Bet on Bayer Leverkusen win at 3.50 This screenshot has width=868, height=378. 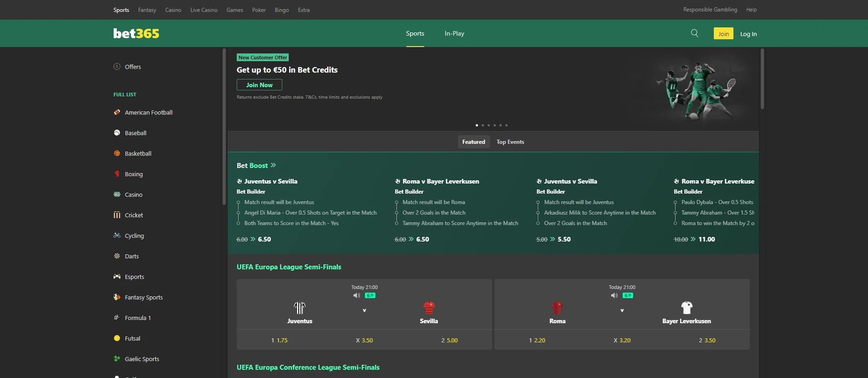[707, 340]
